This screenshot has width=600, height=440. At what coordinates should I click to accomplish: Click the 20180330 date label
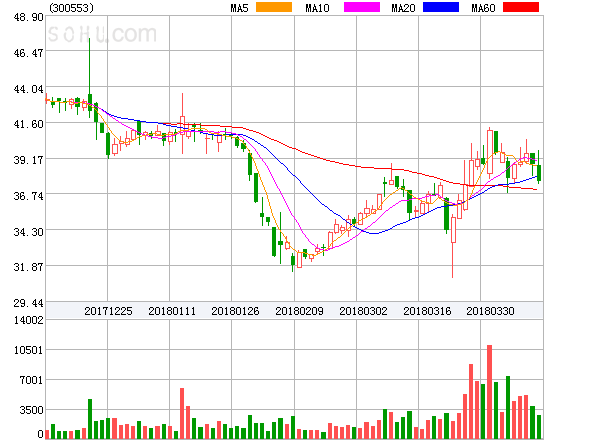(x=490, y=311)
